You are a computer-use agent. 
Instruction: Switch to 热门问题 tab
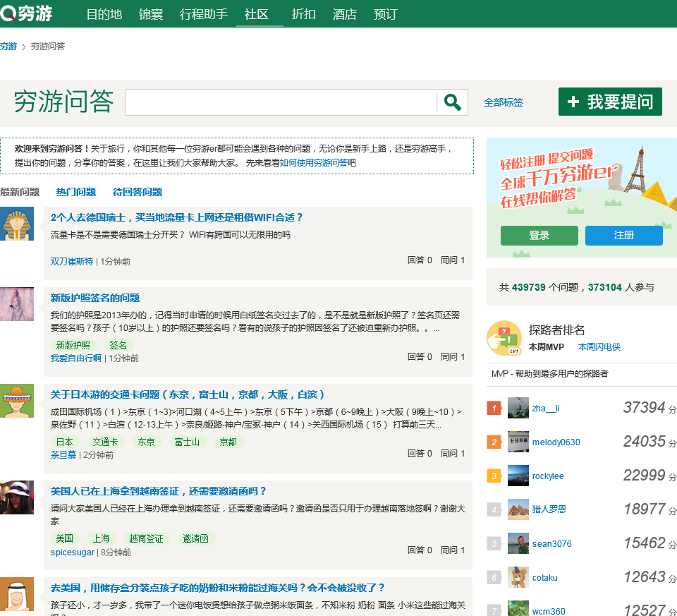pyautogui.click(x=76, y=192)
